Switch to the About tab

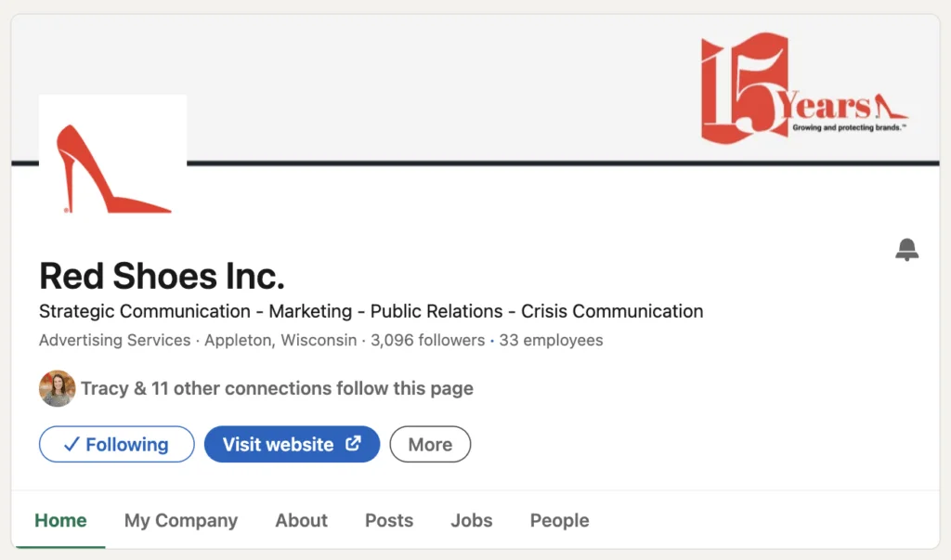(x=302, y=520)
